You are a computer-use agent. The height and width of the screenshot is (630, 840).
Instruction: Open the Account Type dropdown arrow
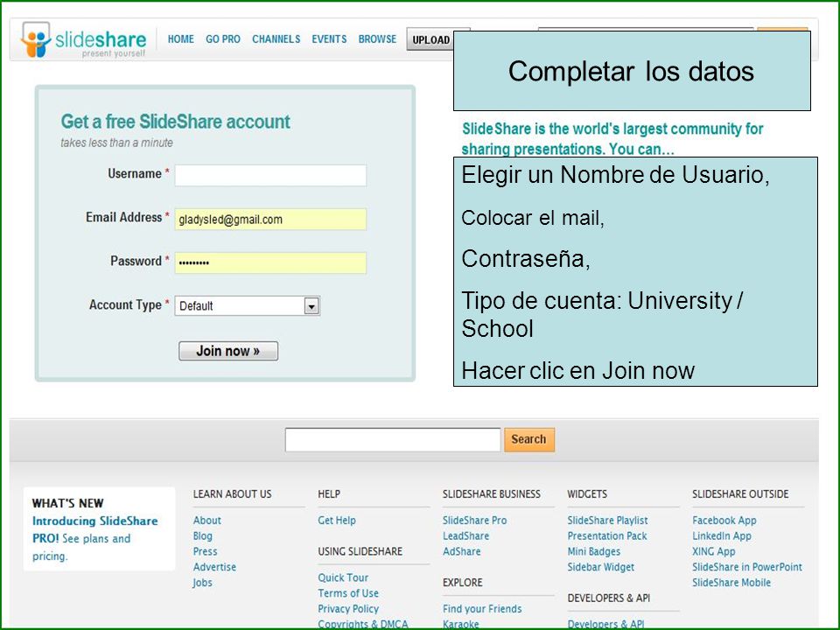tap(311, 306)
